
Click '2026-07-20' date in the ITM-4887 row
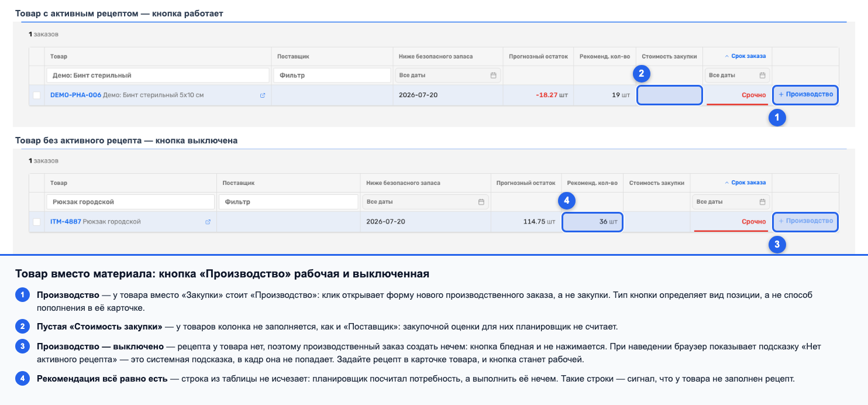385,222
